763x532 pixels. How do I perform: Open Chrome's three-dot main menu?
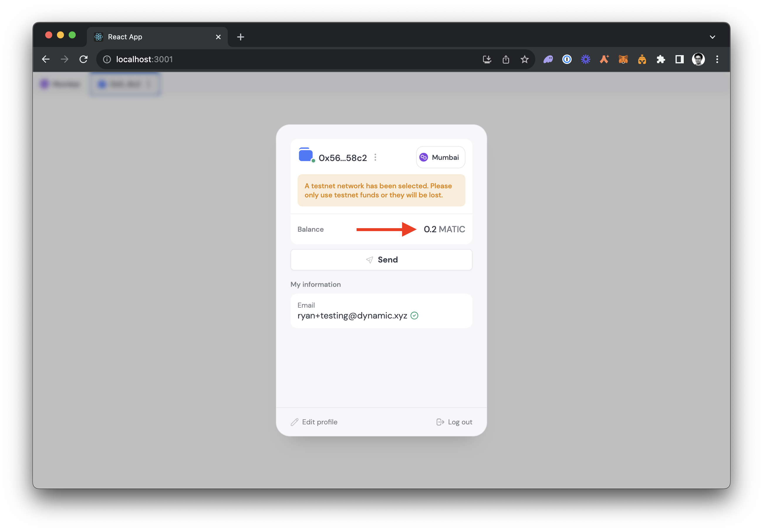[717, 60]
